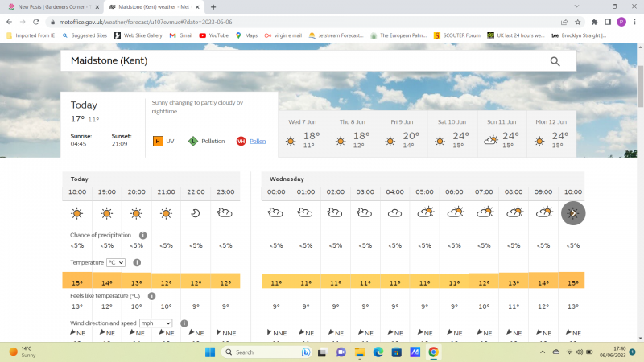This screenshot has width=644, height=362.
Task: Open the SCOUTER Forum bookmark
Action: click(456, 35)
